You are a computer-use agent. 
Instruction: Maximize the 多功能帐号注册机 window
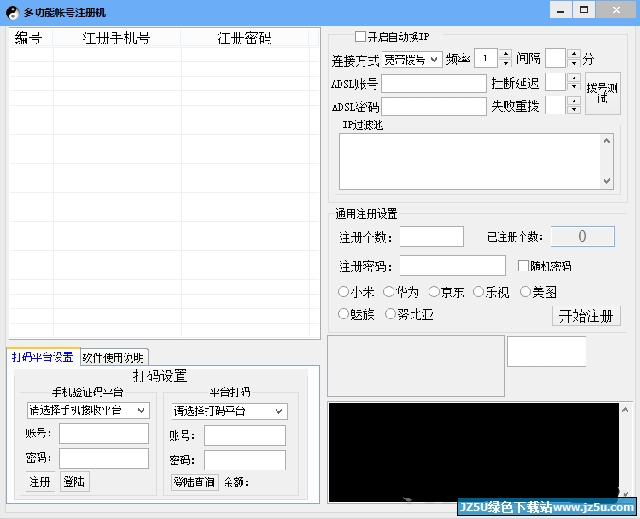click(584, 10)
